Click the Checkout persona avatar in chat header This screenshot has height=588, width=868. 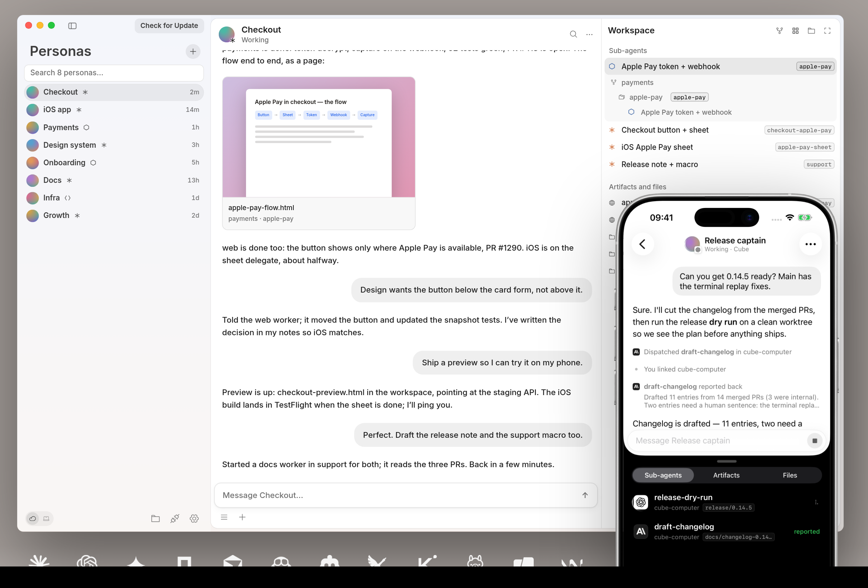(227, 34)
